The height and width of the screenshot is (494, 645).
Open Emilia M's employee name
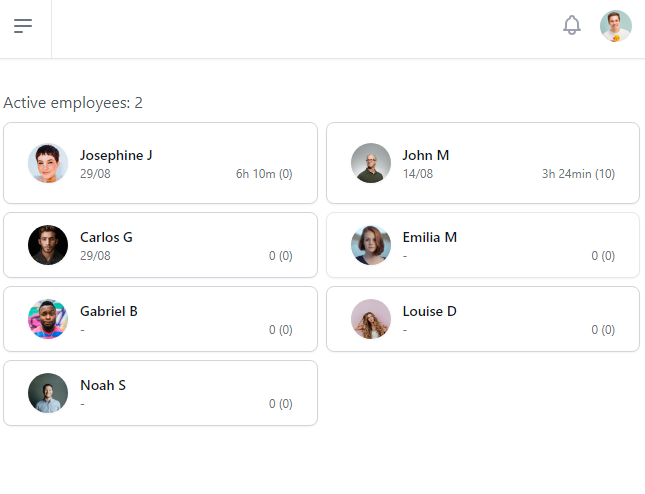pos(430,237)
